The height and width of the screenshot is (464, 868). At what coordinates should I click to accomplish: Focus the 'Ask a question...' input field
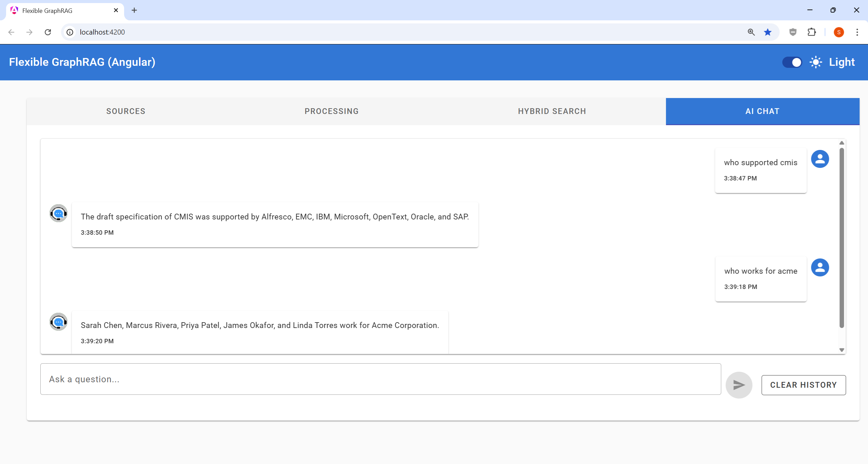pos(380,379)
